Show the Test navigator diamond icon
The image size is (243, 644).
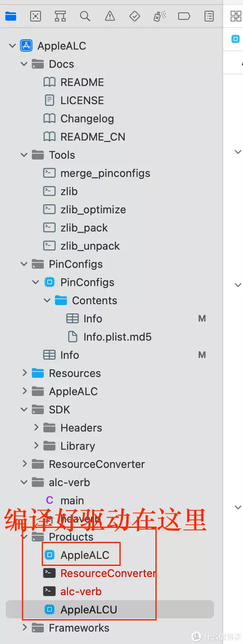[135, 16]
